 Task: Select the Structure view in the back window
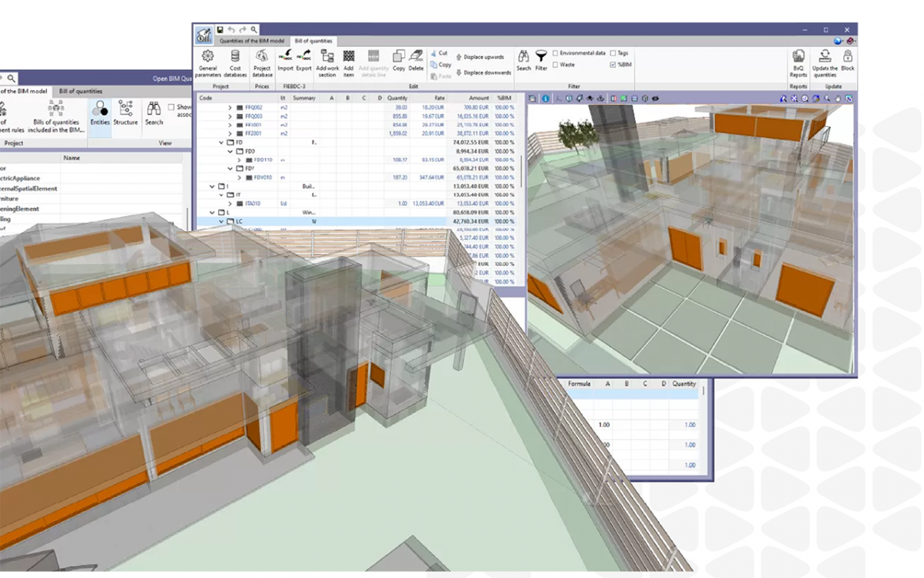tap(126, 113)
